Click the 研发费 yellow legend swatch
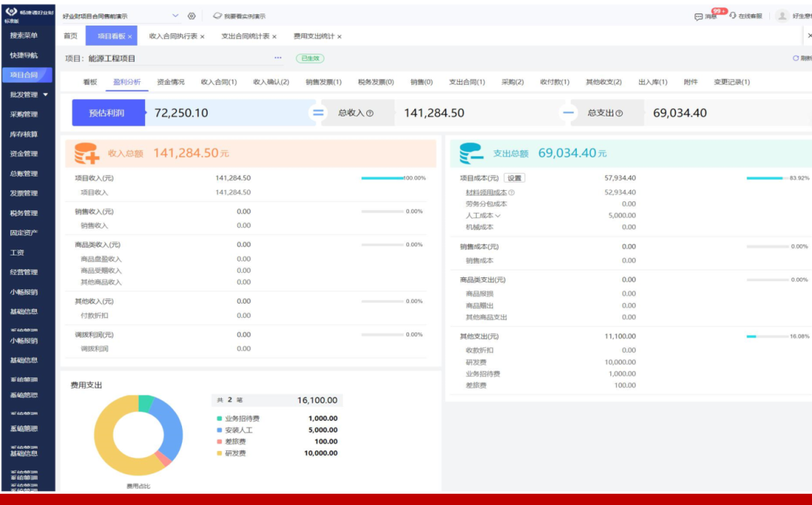 tap(219, 454)
